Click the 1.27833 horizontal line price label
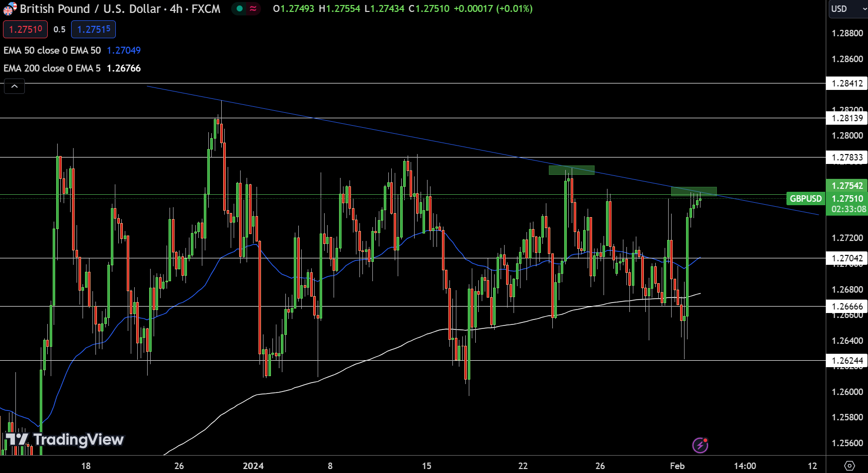This screenshot has height=473, width=868. click(x=847, y=158)
